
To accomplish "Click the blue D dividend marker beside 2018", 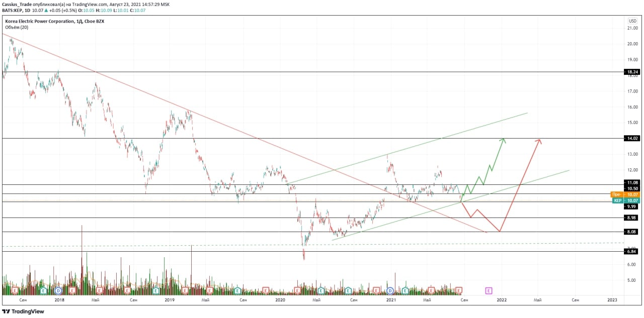I will point(58,291).
